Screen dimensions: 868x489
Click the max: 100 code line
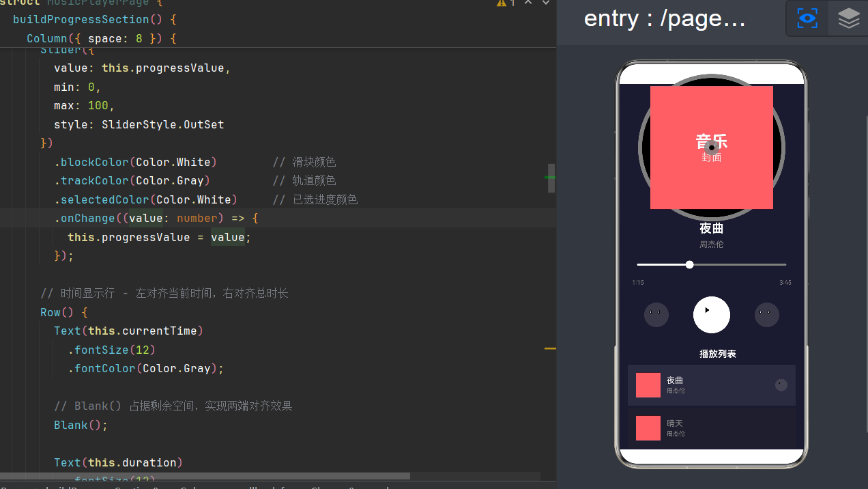[85, 106]
